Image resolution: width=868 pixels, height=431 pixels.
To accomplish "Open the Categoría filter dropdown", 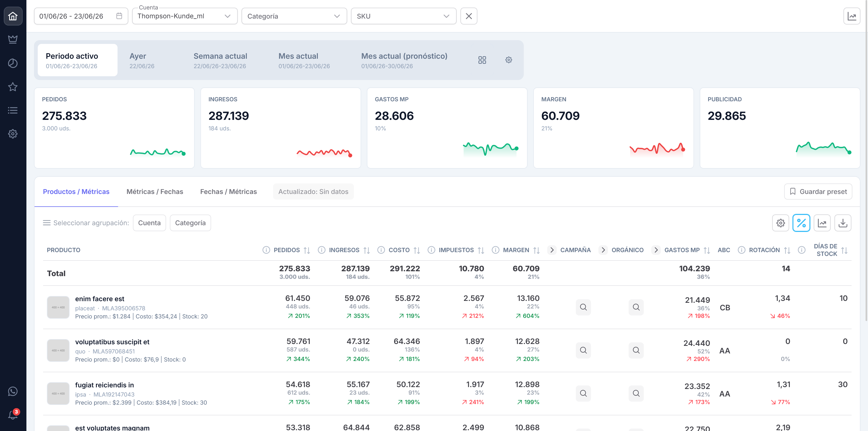I will [294, 16].
